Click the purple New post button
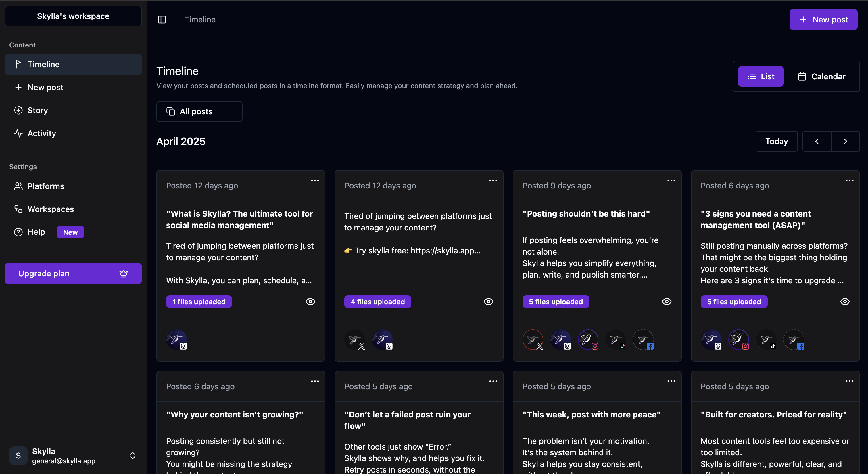 (x=823, y=20)
